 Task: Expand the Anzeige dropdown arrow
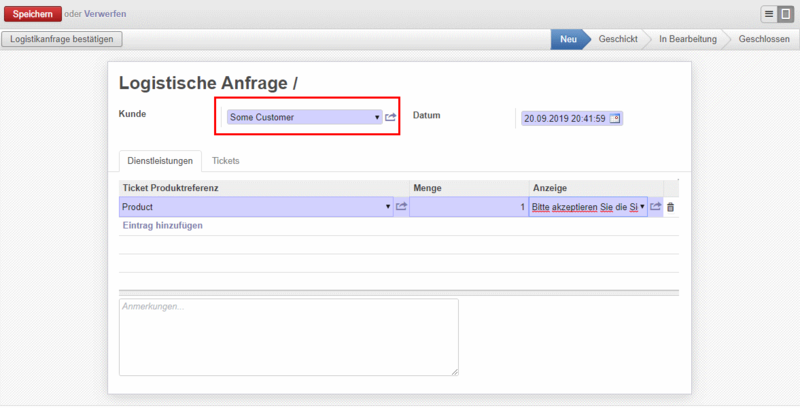642,207
